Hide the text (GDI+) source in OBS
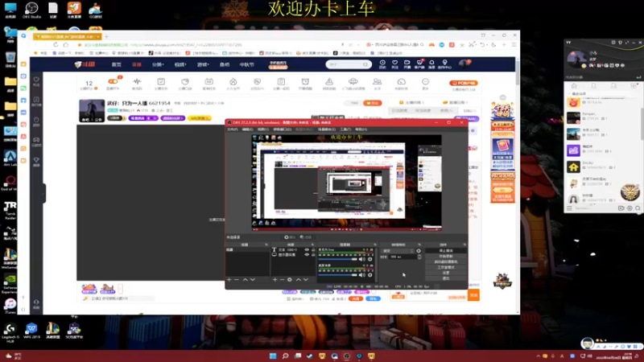Image resolution: width=644 pixels, height=362 pixels. (x=307, y=249)
